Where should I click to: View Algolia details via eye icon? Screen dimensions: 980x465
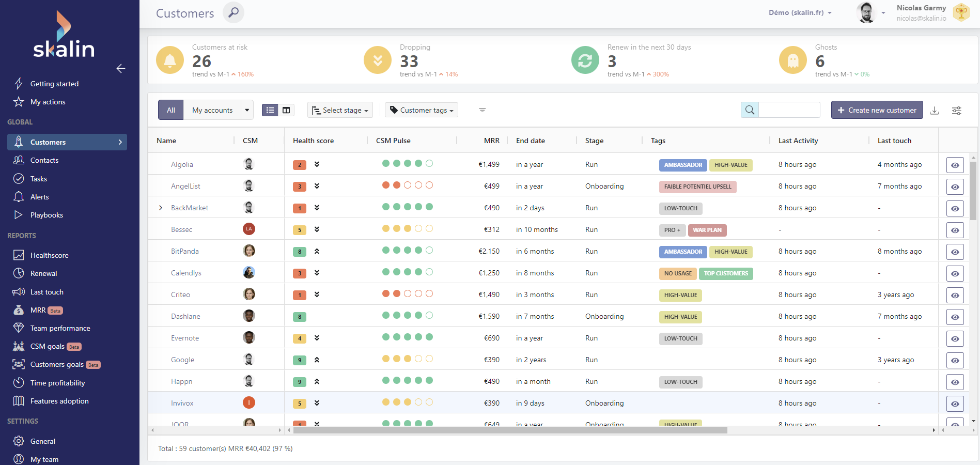click(955, 165)
